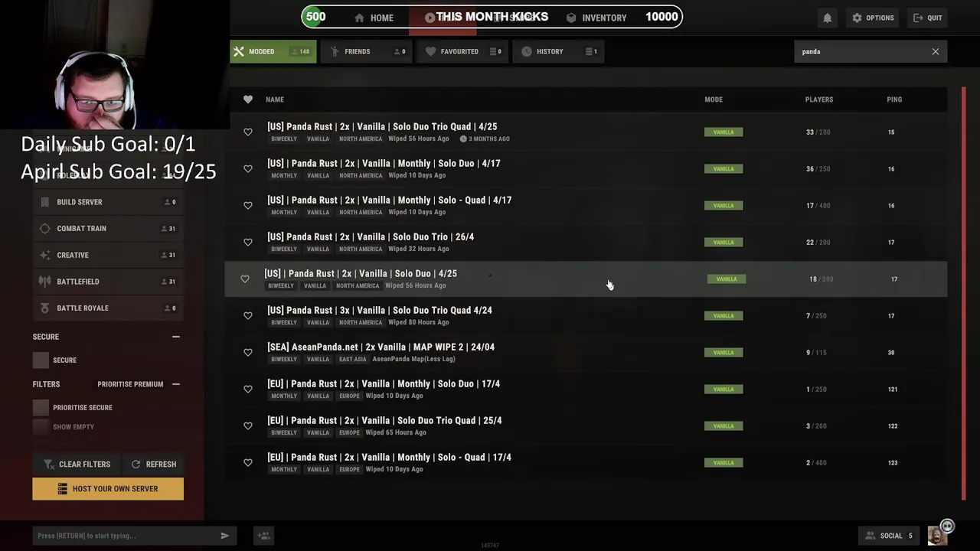Toggle Show Empty checkbox
The width and height of the screenshot is (980, 551).
41,427
